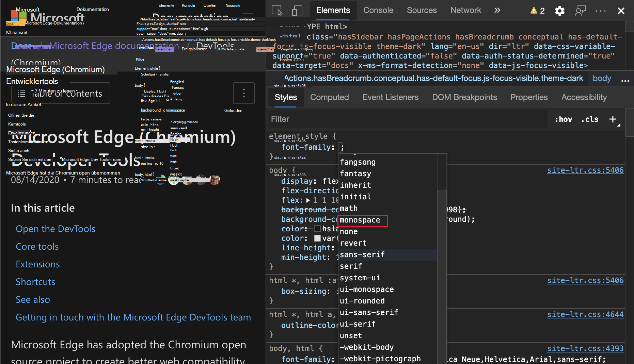This screenshot has height=364, width=634.
Task: Open the struck-through color swatch
Action: pos(317,229)
